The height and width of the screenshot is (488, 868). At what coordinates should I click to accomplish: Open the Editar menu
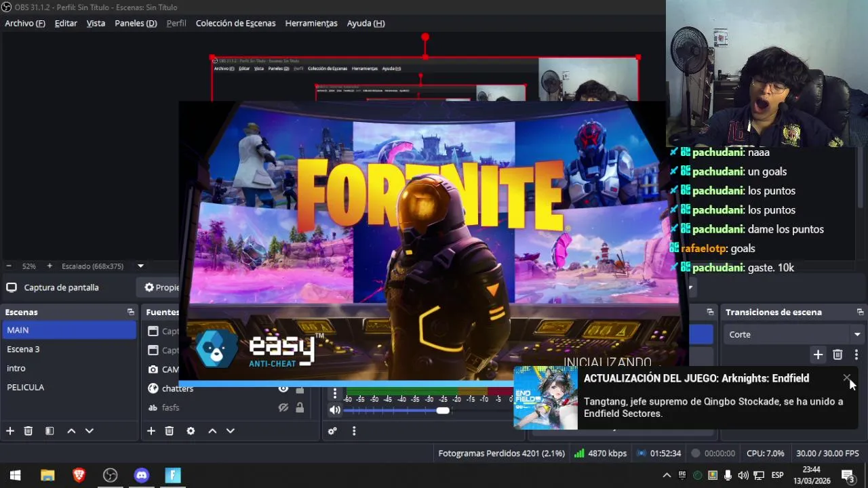pos(66,23)
